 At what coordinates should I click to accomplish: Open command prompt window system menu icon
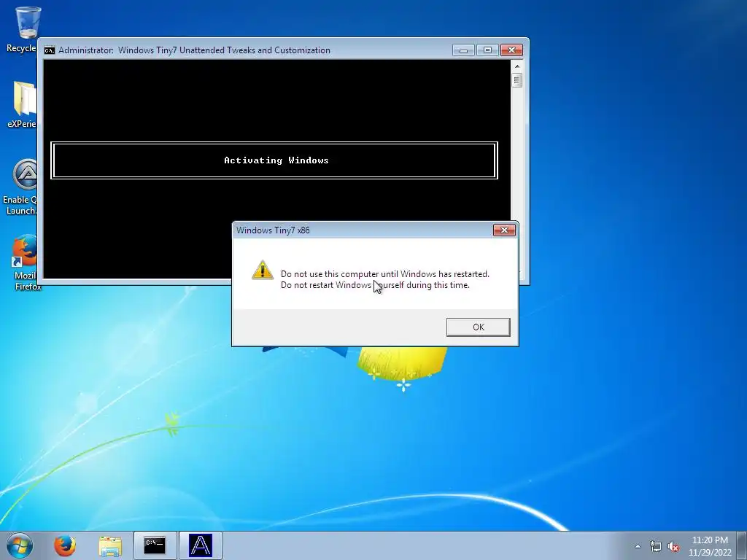coord(50,50)
